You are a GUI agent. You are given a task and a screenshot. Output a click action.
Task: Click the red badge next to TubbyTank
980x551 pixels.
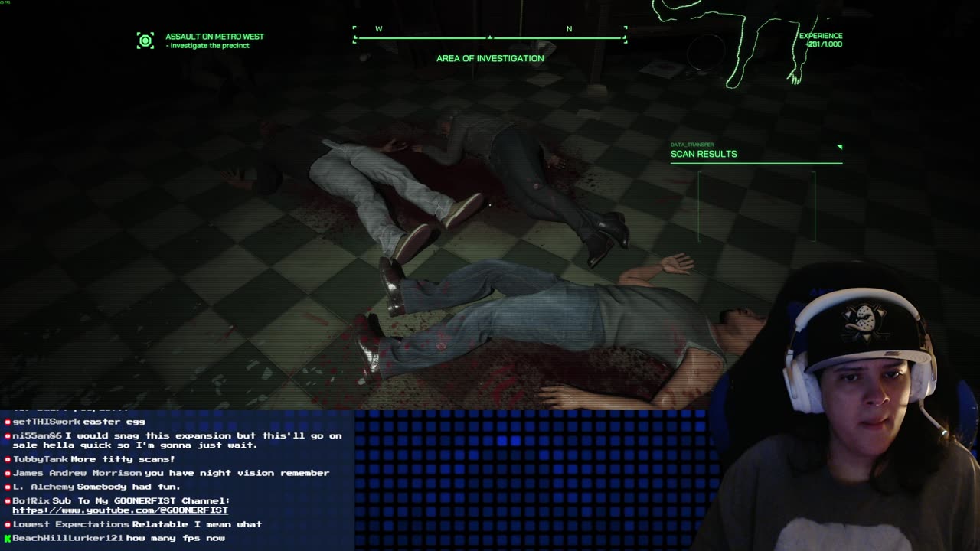8,459
